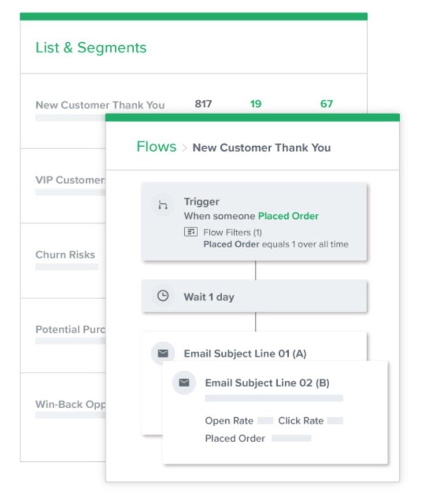Viewport: 429px width, 504px height.
Task: Open the Email Subject Line 01 (A) card
Action: click(x=245, y=353)
